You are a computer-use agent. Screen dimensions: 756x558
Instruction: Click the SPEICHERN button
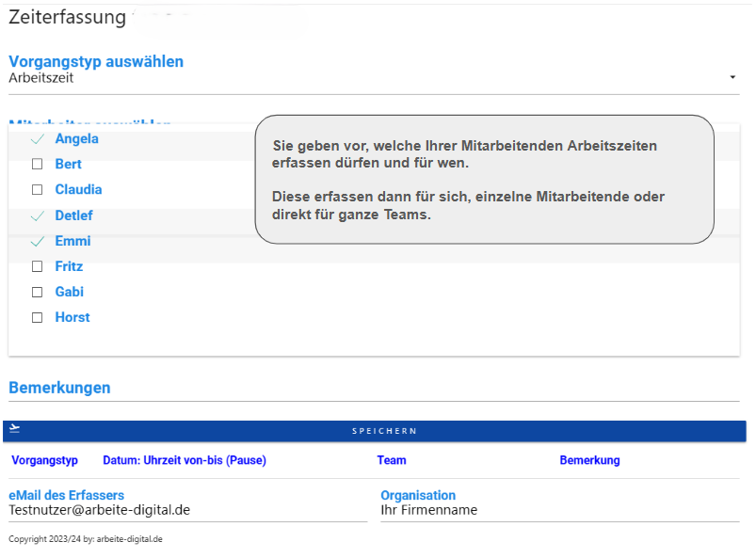coord(386,430)
